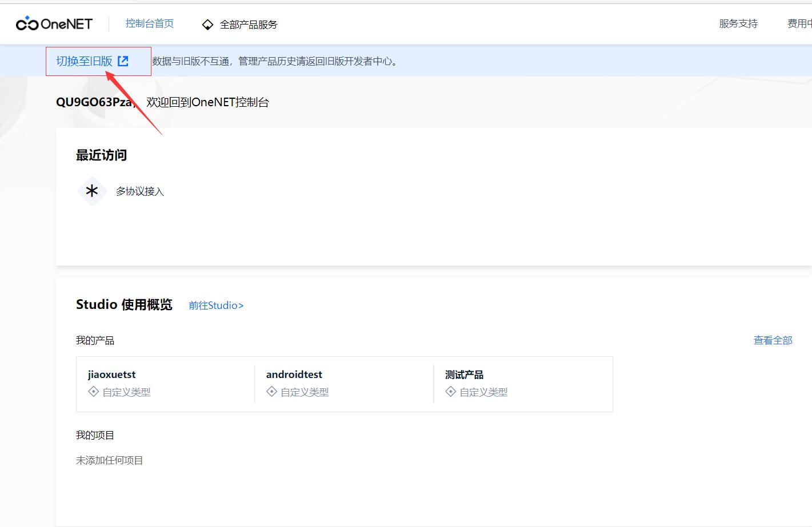Click the 最近访问 heading
The height and width of the screenshot is (527, 812).
click(102, 155)
